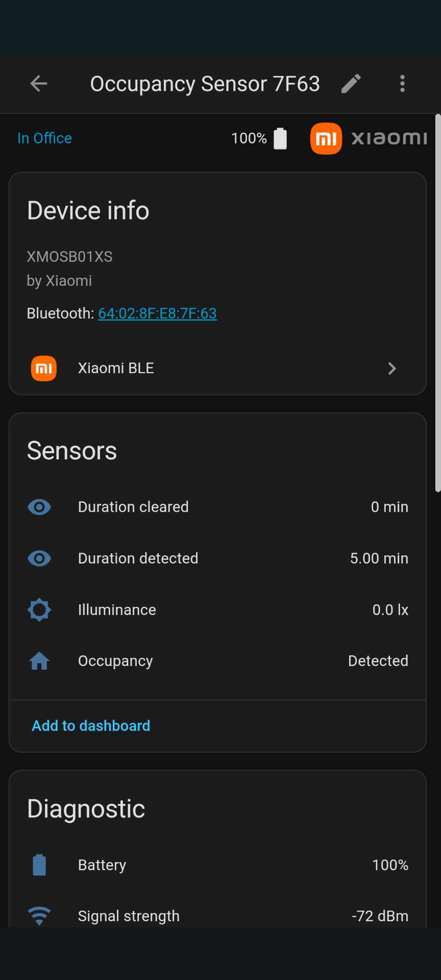
Task: Open the Illuminance 0.0 lx reading
Action: (x=390, y=610)
